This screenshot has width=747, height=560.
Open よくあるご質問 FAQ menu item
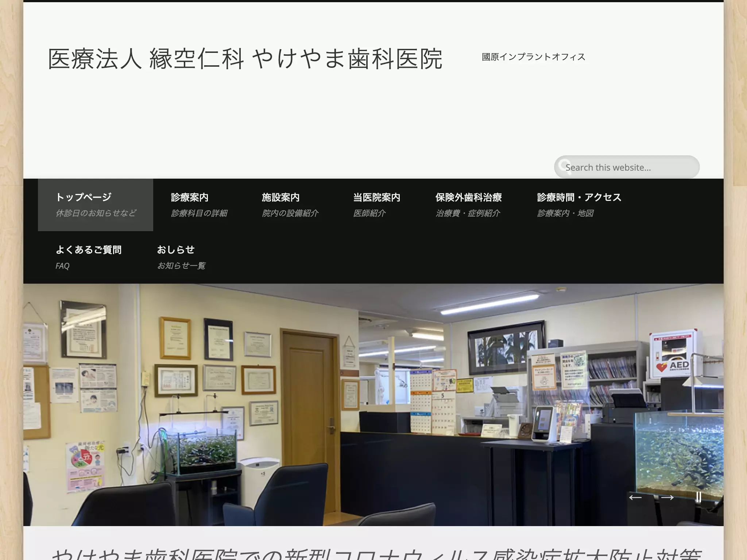pyautogui.click(x=89, y=257)
